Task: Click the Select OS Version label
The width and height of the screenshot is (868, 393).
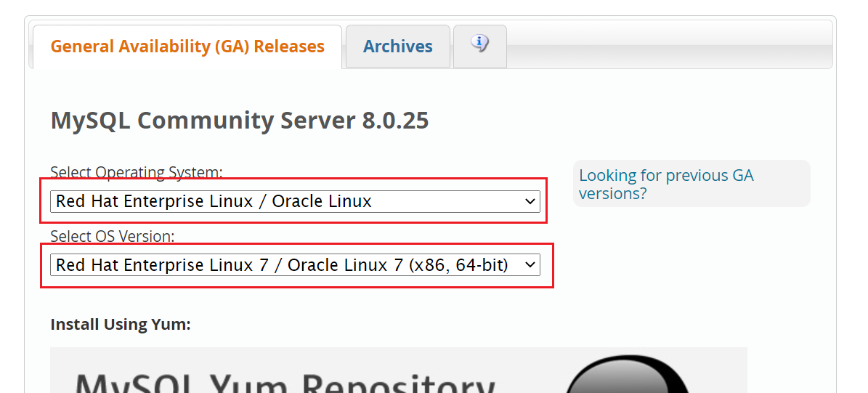Action: (x=113, y=236)
